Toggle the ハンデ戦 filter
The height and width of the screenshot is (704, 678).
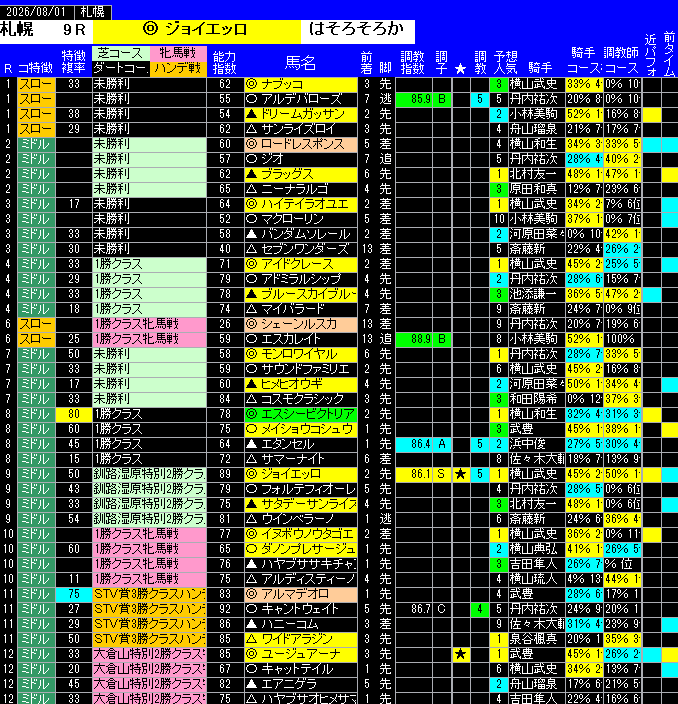click(178, 68)
